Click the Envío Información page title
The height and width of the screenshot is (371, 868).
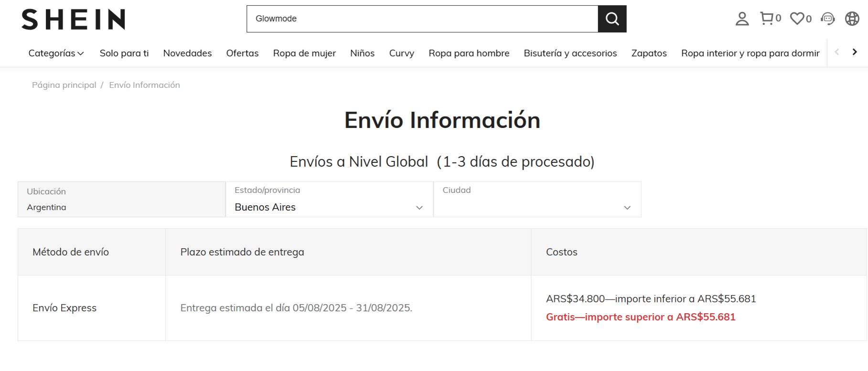click(442, 120)
